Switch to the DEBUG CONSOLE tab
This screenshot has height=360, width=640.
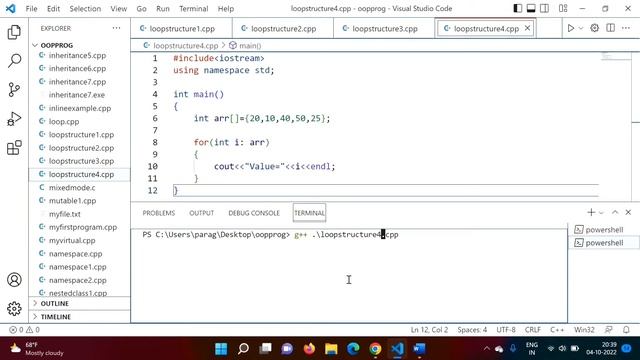coord(254,213)
